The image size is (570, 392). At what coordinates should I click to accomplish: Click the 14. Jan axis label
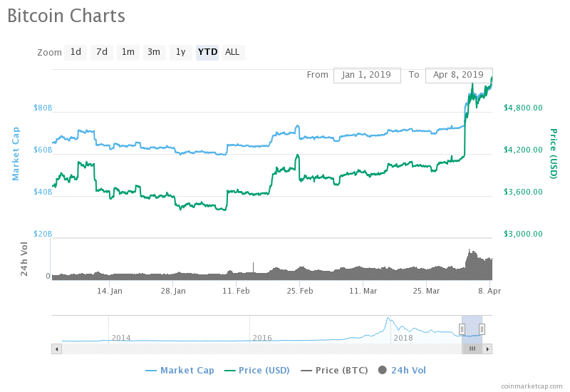tap(110, 291)
